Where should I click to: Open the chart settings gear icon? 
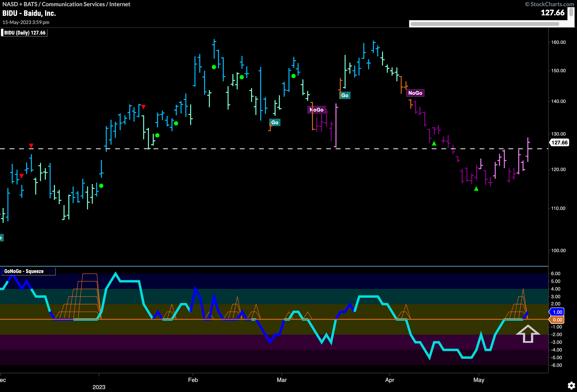tap(571, 386)
